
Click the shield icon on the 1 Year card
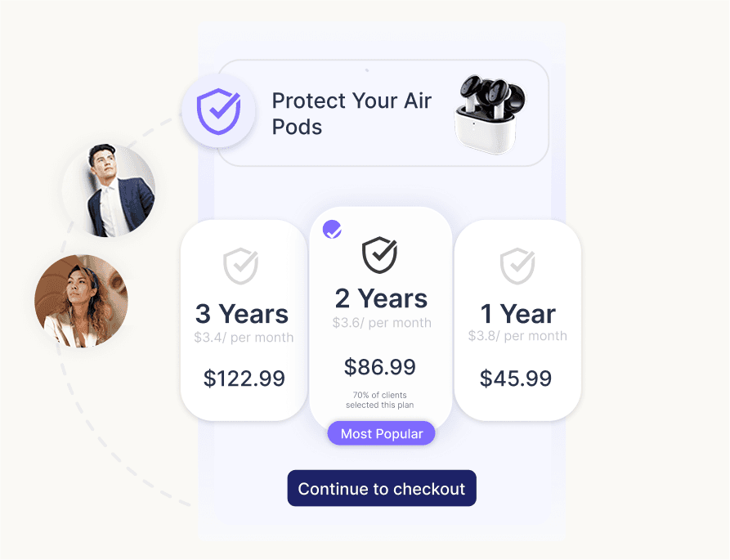point(517,266)
